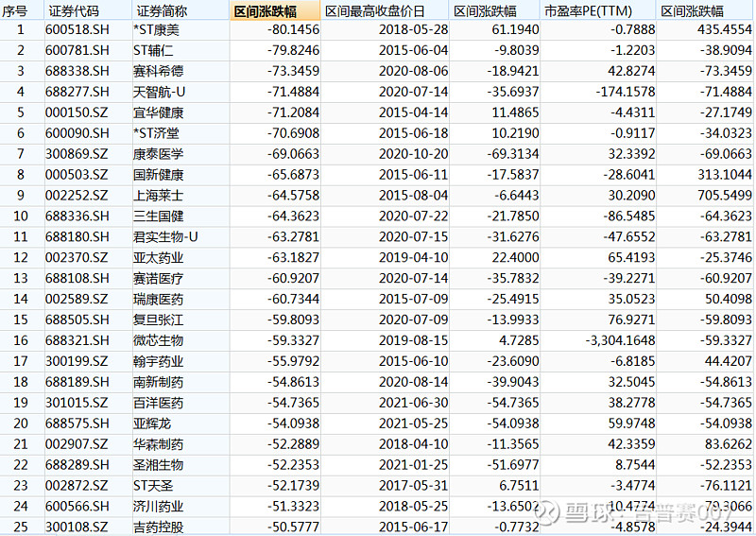Select the *ST康美 name cell

pyautogui.click(x=156, y=30)
